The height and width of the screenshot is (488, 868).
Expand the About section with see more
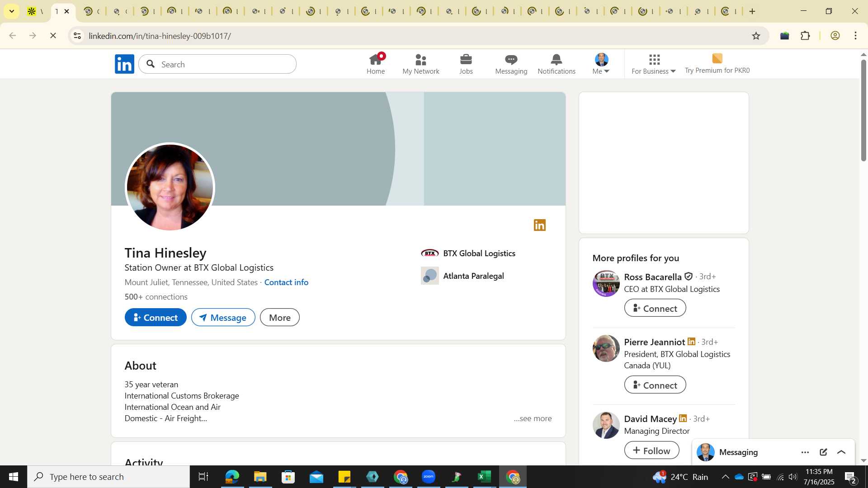(x=533, y=418)
